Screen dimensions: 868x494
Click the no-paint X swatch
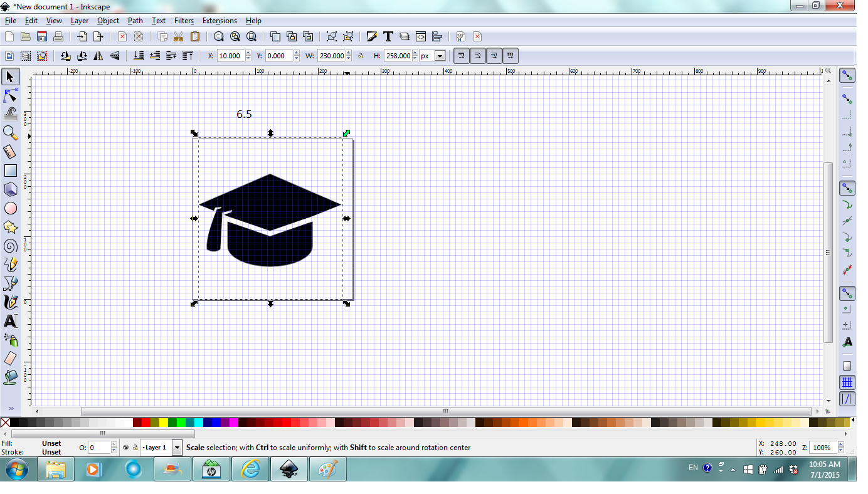[x=5, y=423]
